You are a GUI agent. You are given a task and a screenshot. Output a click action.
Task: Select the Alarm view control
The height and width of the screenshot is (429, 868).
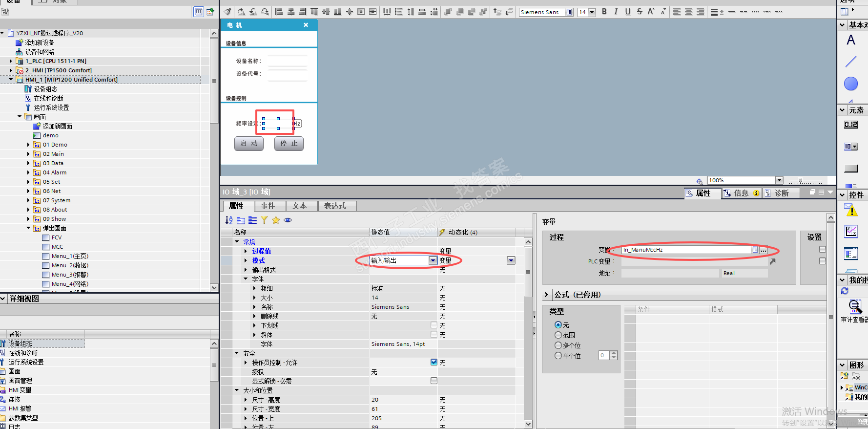point(851,210)
